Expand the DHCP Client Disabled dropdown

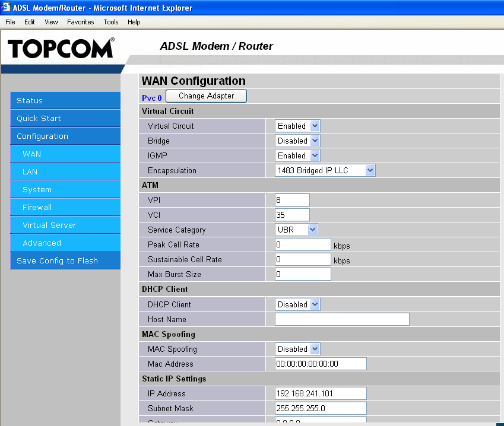click(297, 304)
